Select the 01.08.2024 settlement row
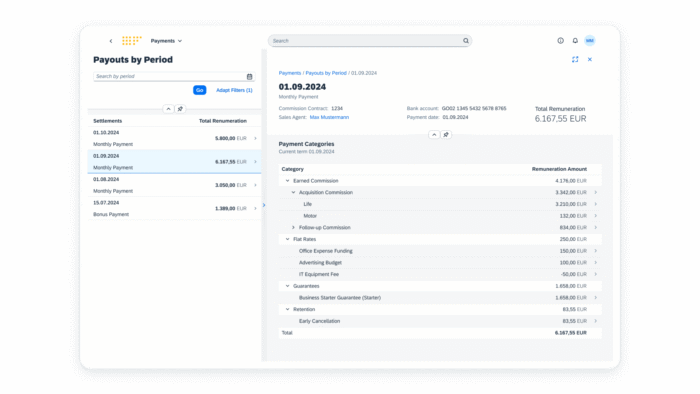The height and width of the screenshot is (394, 700). tap(174, 185)
